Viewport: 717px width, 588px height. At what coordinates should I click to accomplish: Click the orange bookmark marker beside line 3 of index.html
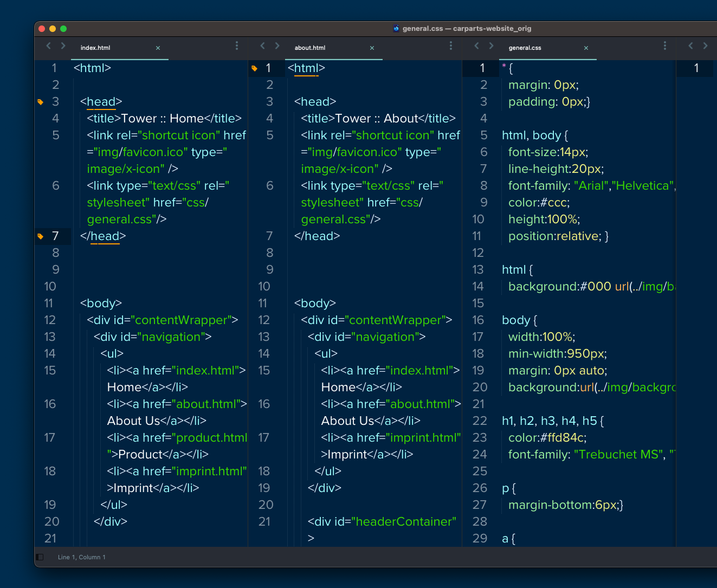point(40,101)
